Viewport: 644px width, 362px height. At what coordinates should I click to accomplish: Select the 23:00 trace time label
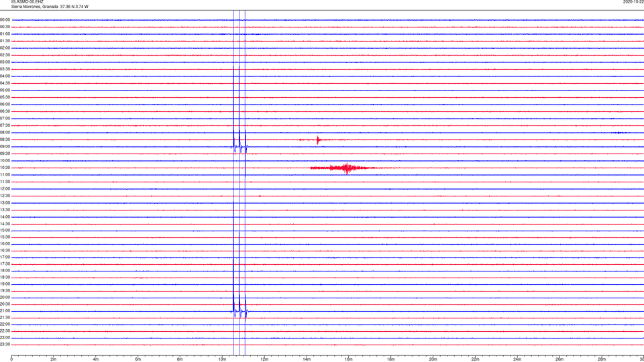(x=5, y=338)
